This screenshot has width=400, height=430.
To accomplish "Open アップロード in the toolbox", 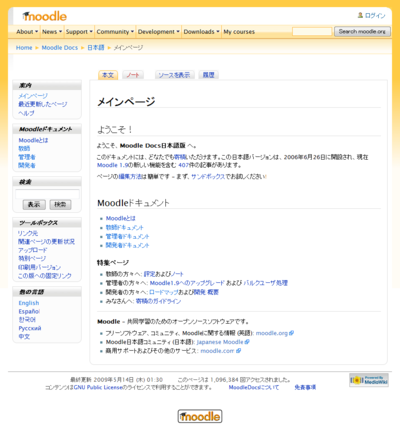I will click(33, 250).
